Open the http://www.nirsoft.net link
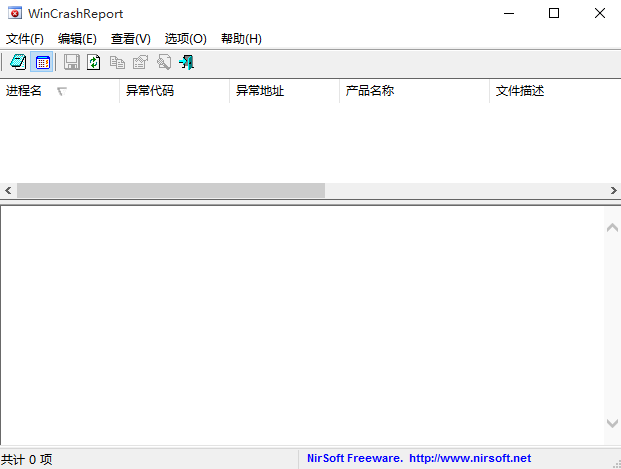The image size is (621, 469). 470,458
